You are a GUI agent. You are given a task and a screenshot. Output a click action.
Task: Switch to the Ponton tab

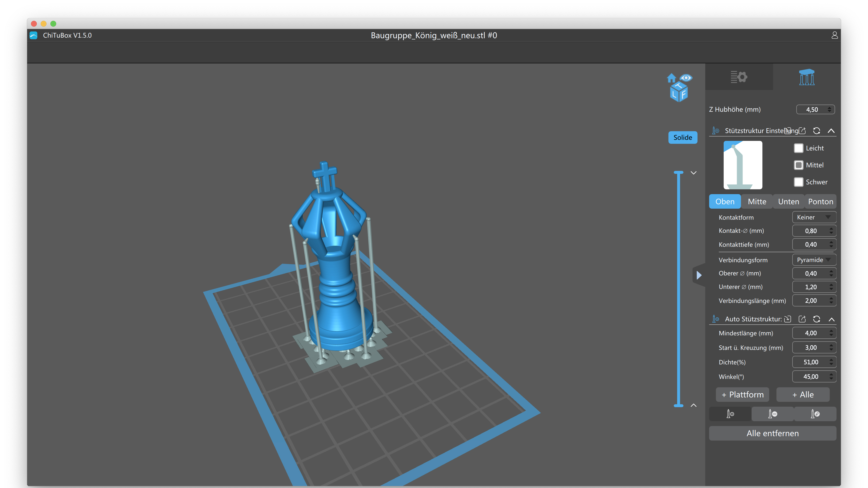(820, 201)
